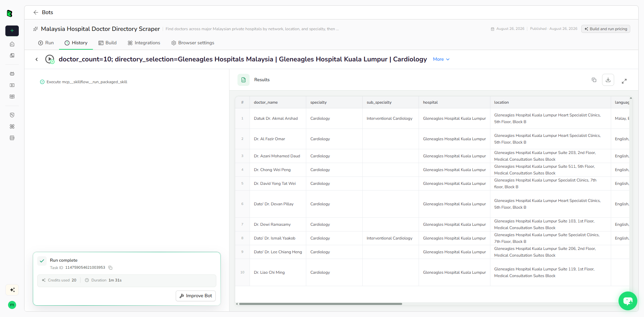
Task: Click the Published August 26, 2026 text
Action: tap(554, 29)
